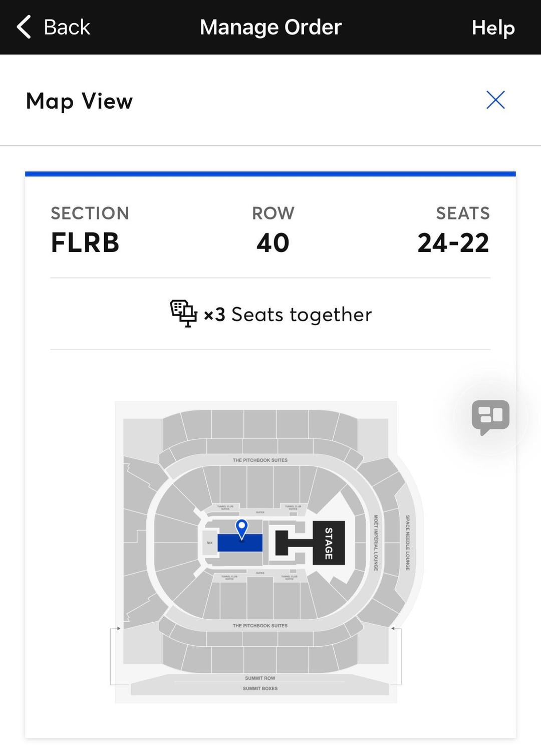
Task: Tap the lower Pitchbook Suites ring
Action: pyautogui.click(x=260, y=626)
